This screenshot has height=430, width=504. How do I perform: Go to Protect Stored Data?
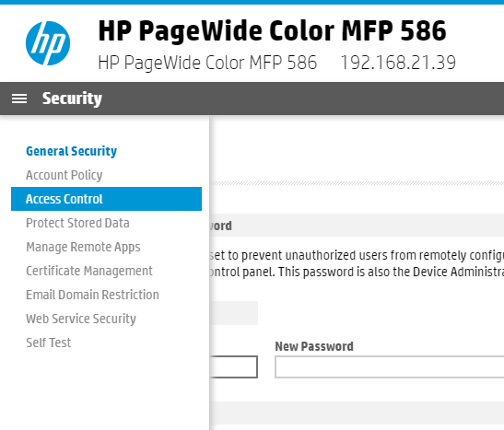pos(77,223)
